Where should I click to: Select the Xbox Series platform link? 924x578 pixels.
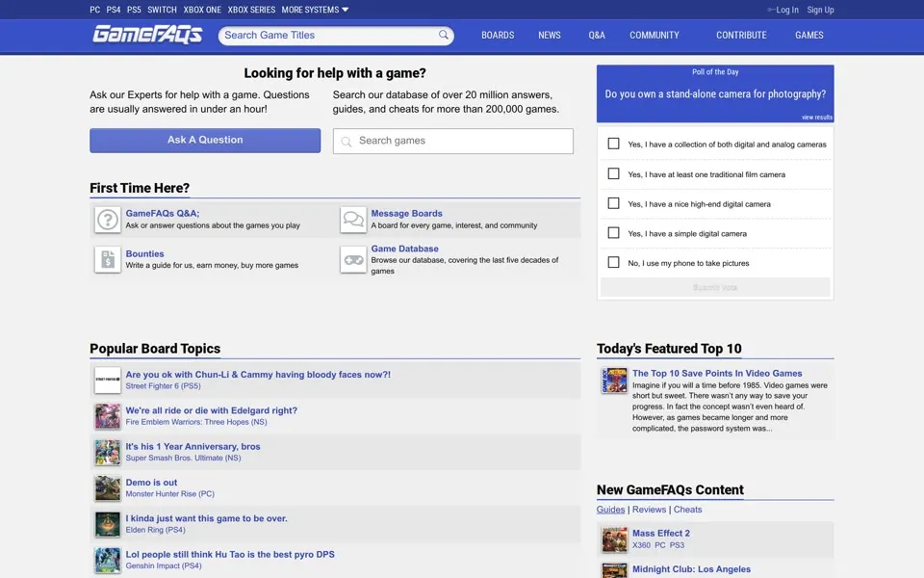click(251, 10)
